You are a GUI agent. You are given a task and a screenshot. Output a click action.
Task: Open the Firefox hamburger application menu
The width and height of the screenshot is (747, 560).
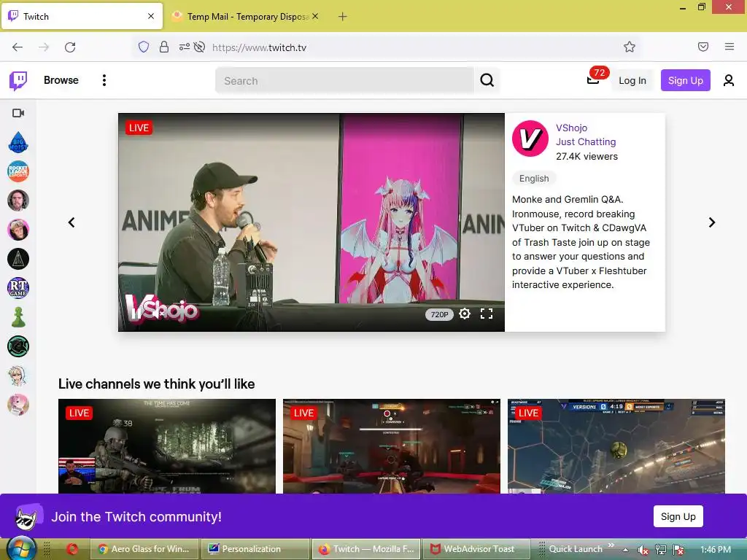(729, 47)
